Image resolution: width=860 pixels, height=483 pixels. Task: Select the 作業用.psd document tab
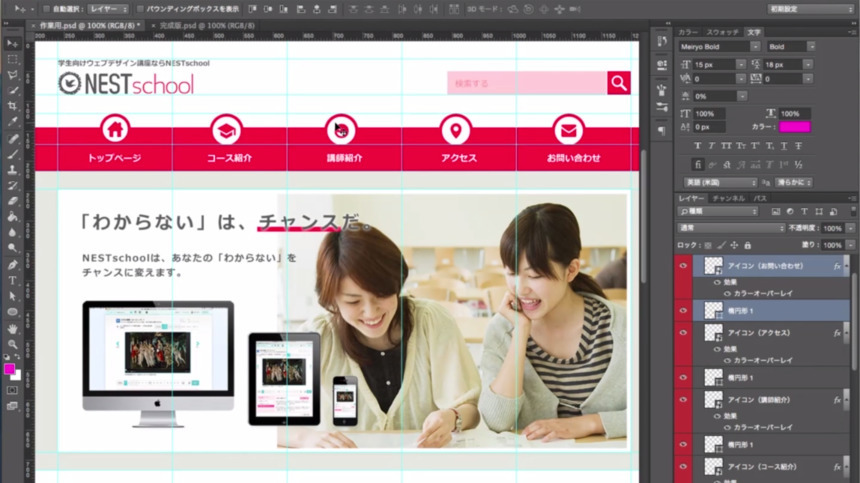coord(89,25)
